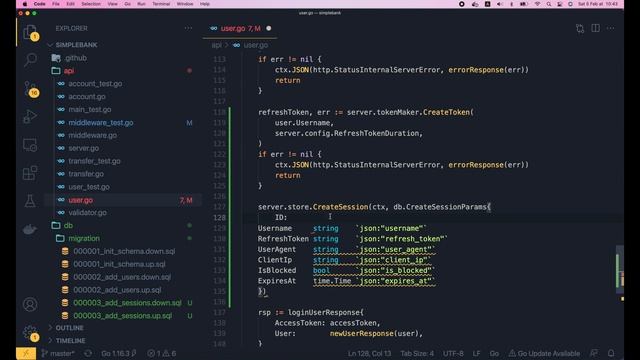
Task: Click Go Update Available notice
Action: coord(544,353)
